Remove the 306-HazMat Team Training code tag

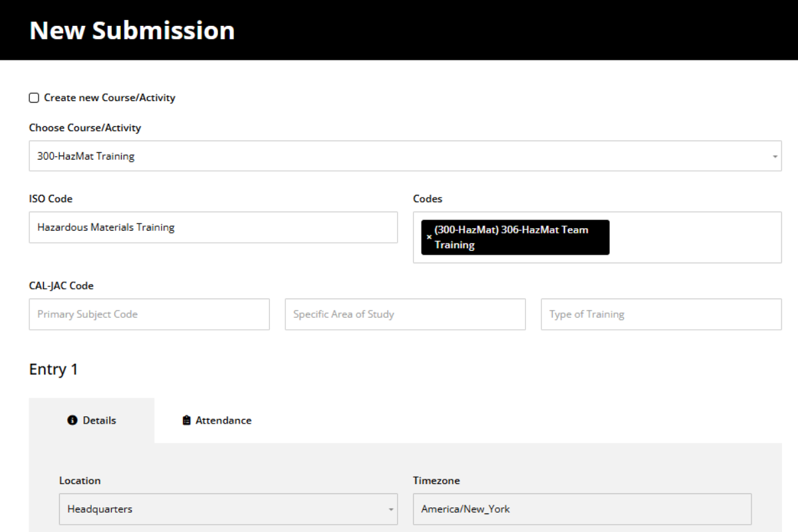[x=429, y=237]
